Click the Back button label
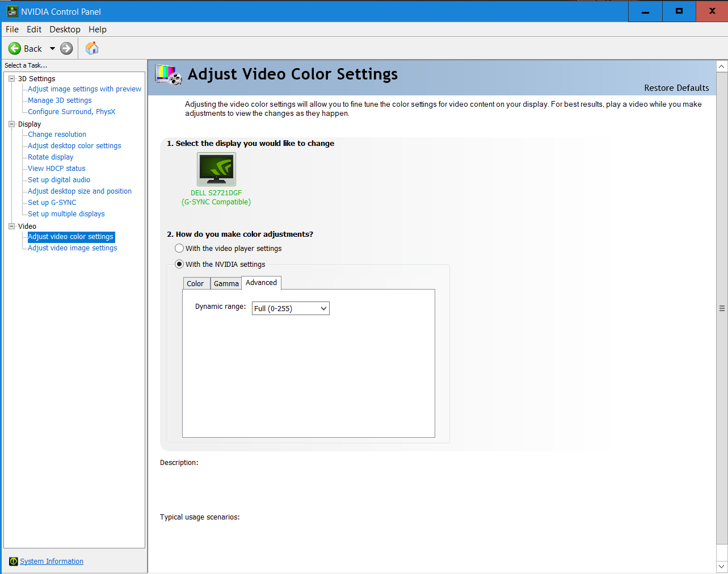 click(33, 49)
